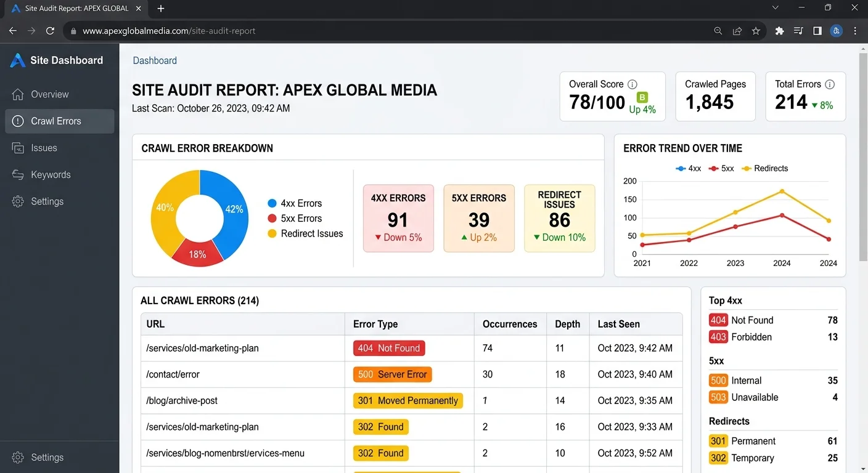
Task: Click the browser back arrow
Action: (12, 31)
